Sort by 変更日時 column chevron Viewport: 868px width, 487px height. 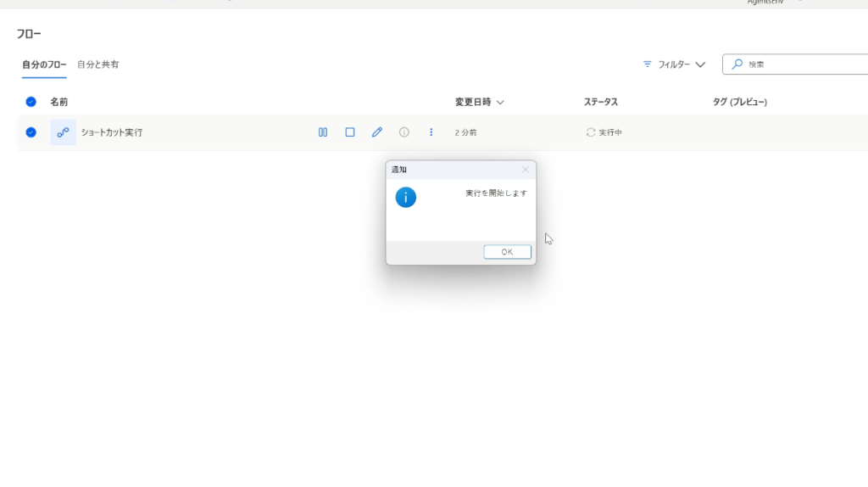500,102
